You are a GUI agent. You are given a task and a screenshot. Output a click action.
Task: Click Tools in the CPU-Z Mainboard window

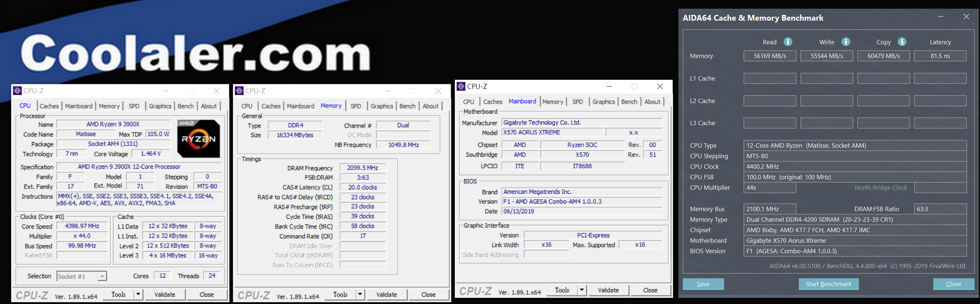pyautogui.click(x=562, y=290)
